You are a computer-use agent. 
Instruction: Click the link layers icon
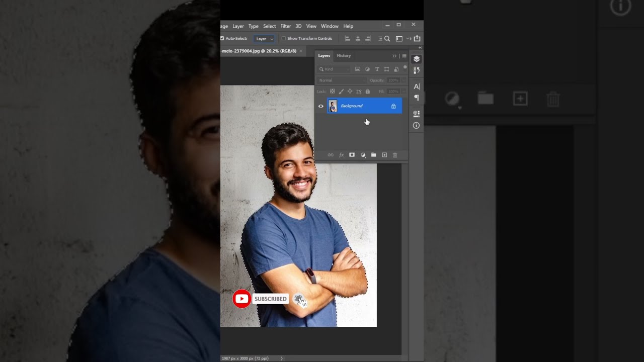point(331,155)
